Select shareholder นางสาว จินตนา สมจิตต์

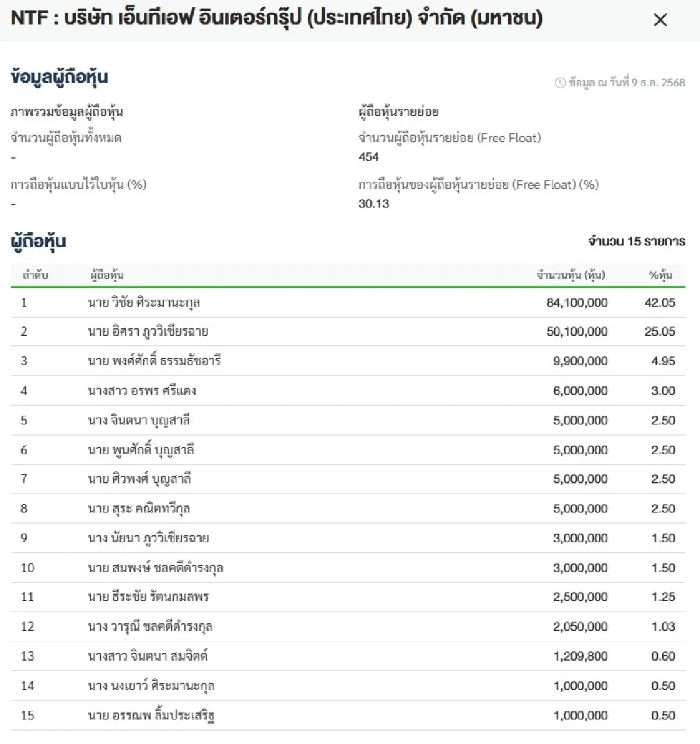(x=148, y=656)
